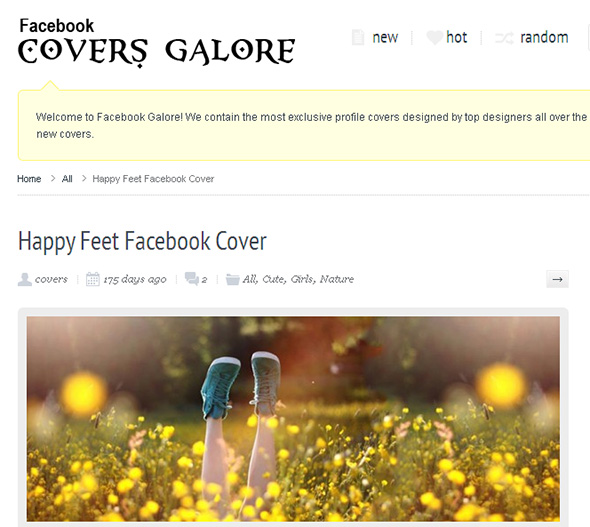Click the Happy Feet Facebook Cover title
Viewport: 590px width, 527px height.
[x=142, y=241]
